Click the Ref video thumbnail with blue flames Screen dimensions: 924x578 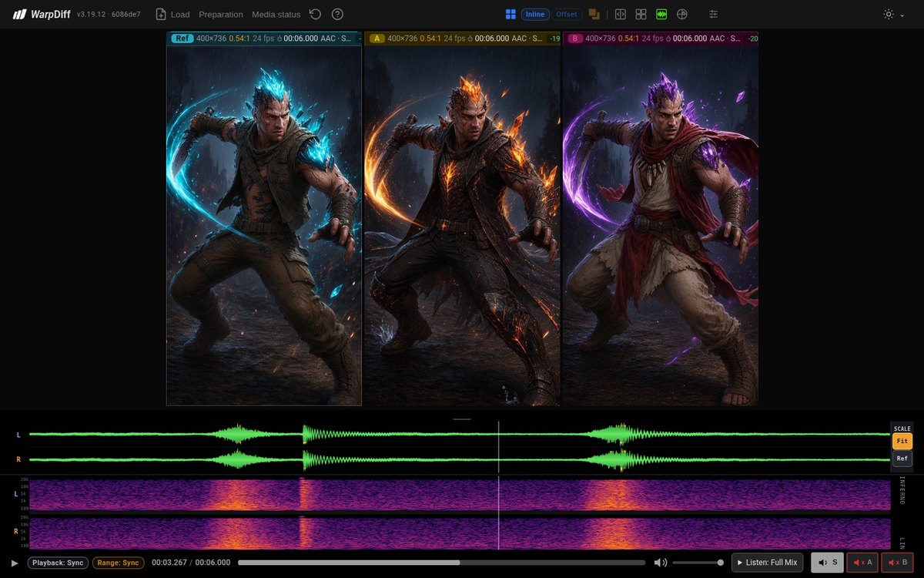(x=264, y=225)
